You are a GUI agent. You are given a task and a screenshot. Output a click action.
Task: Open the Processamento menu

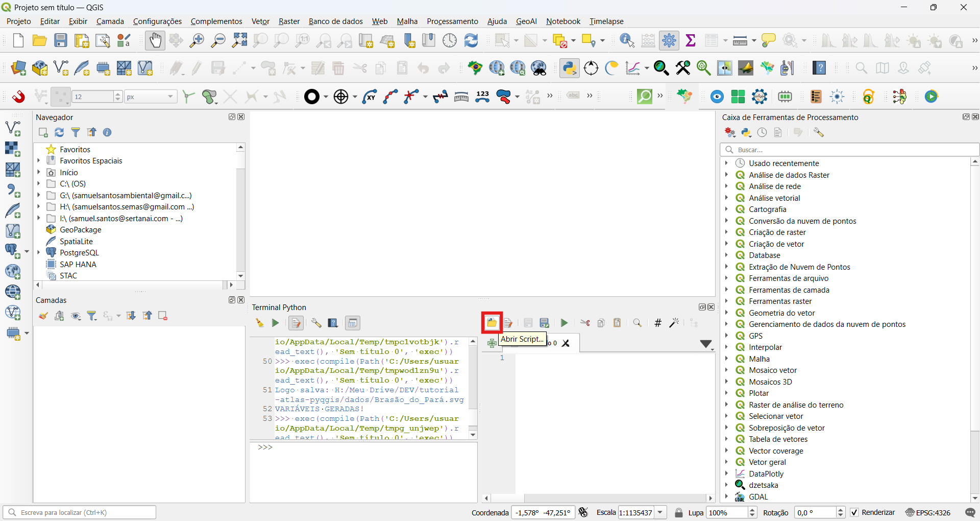point(452,21)
